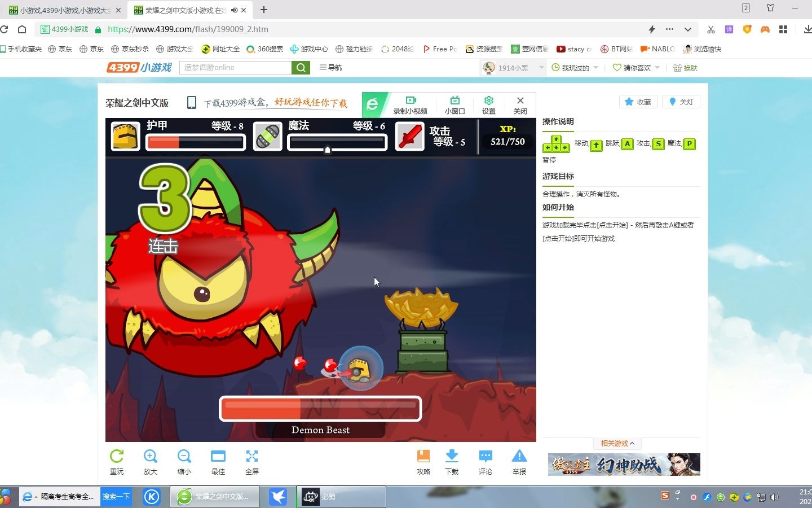Screen dimensions: 812x508
Task: Click the red sword attack icon
Action: pyautogui.click(x=410, y=137)
